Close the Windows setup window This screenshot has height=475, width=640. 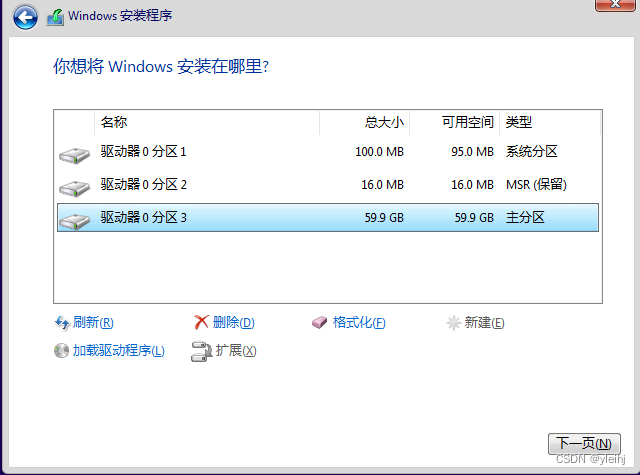coord(615,4)
